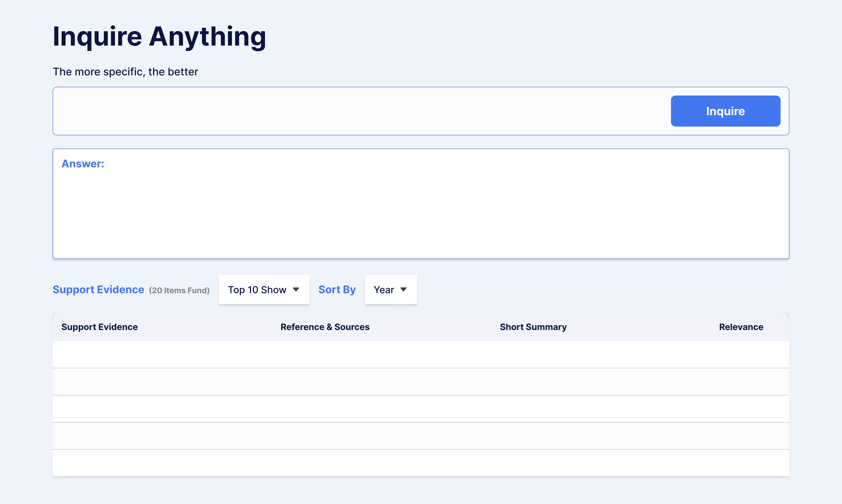Open the Top 10 Show dropdown
The width and height of the screenshot is (842, 504).
coord(264,290)
